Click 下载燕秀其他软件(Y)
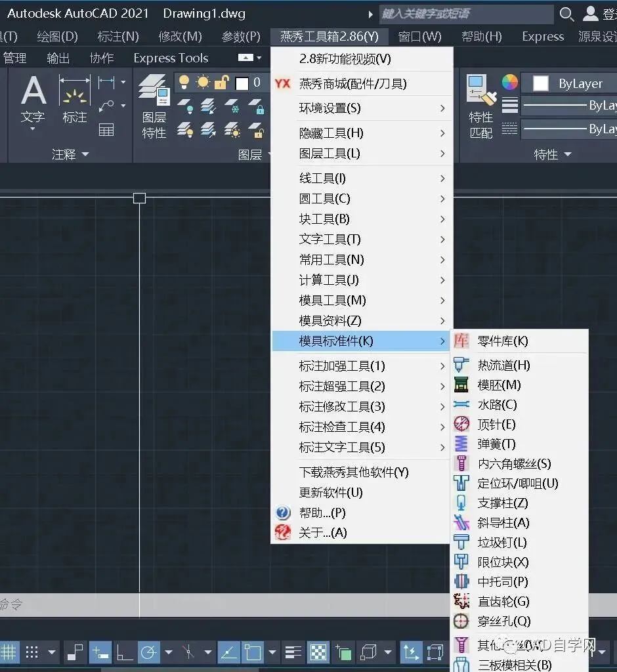 [x=362, y=472]
